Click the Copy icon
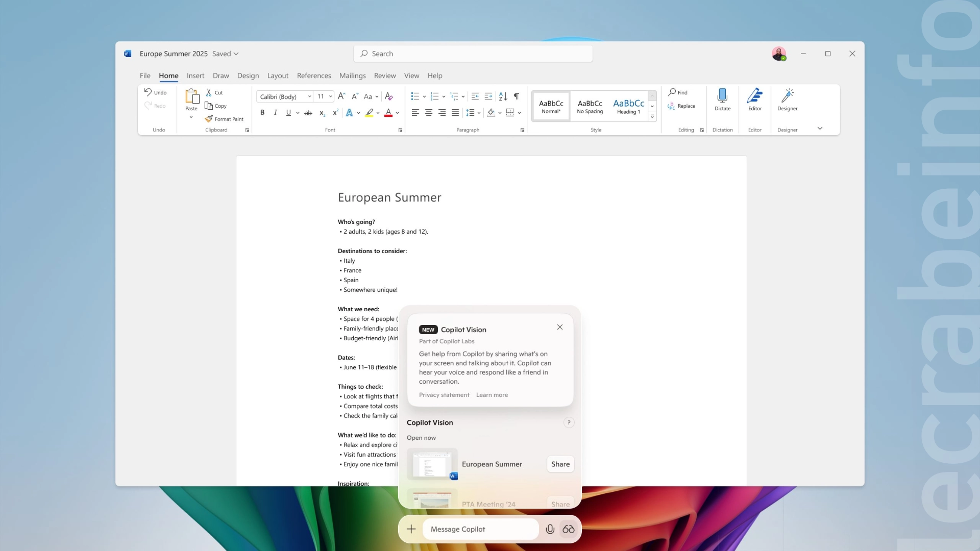Screen dimensions: 980x551 (209, 106)
